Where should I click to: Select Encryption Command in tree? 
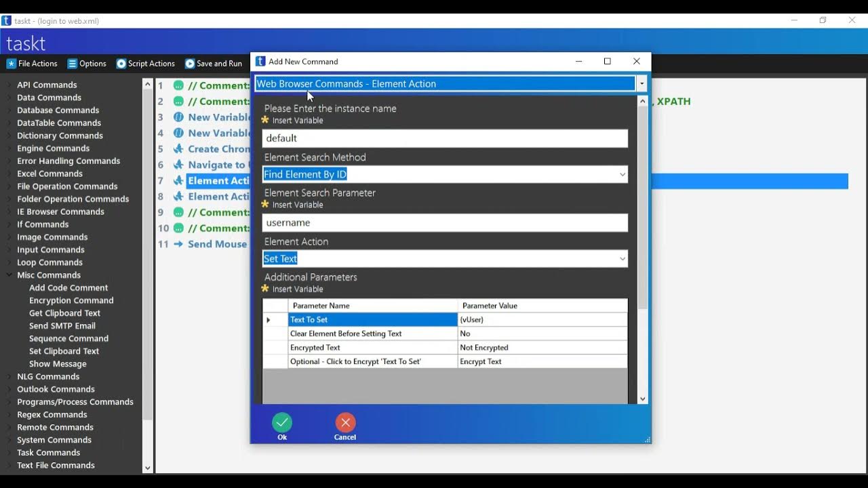pyautogui.click(x=71, y=300)
